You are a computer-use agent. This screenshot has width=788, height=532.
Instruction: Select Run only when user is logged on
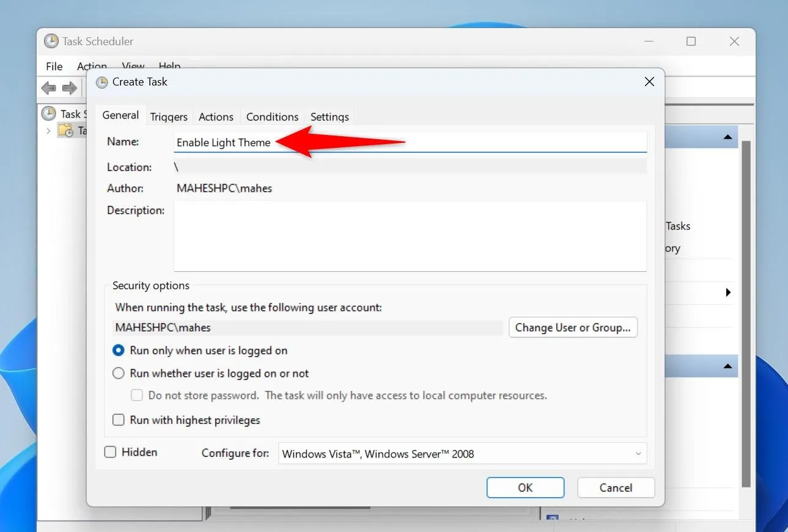(x=118, y=350)
